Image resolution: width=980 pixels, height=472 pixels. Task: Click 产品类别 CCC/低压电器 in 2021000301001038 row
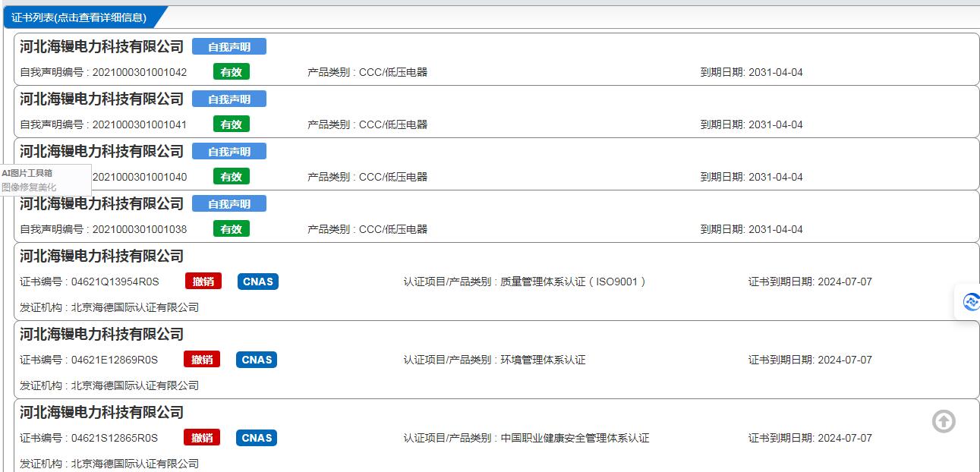pyautogui.click(x=367, y=230)
